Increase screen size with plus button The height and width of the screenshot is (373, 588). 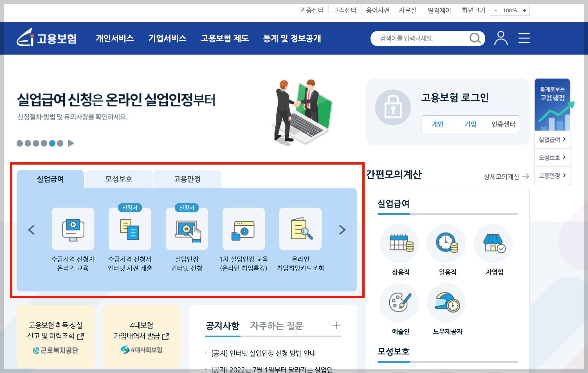tap(524, 10)
